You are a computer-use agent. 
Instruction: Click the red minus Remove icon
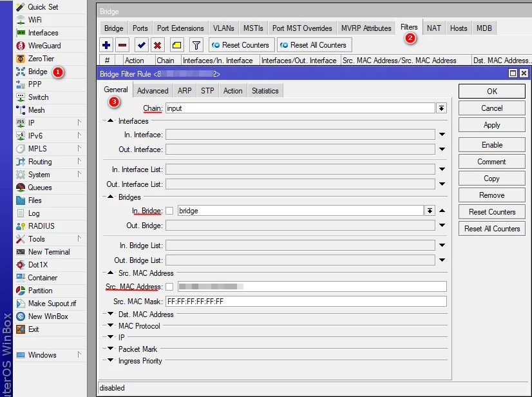pyautogui.click(x=122, y=45)
